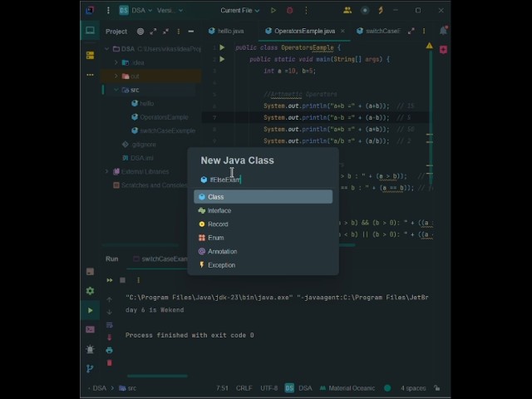Collapse the DSA root folder
This screenshot has height=399, width=532.
click(x=107, y=49)
